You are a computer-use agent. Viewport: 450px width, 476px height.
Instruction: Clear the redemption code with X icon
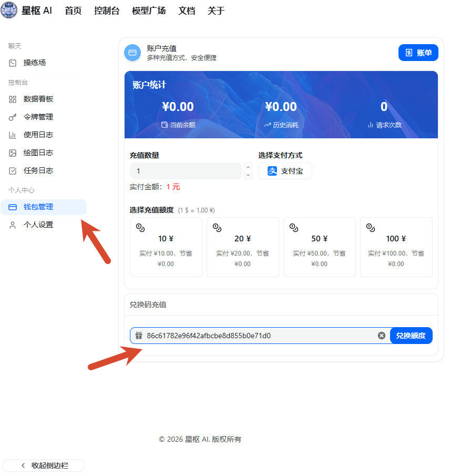(382, 336)
